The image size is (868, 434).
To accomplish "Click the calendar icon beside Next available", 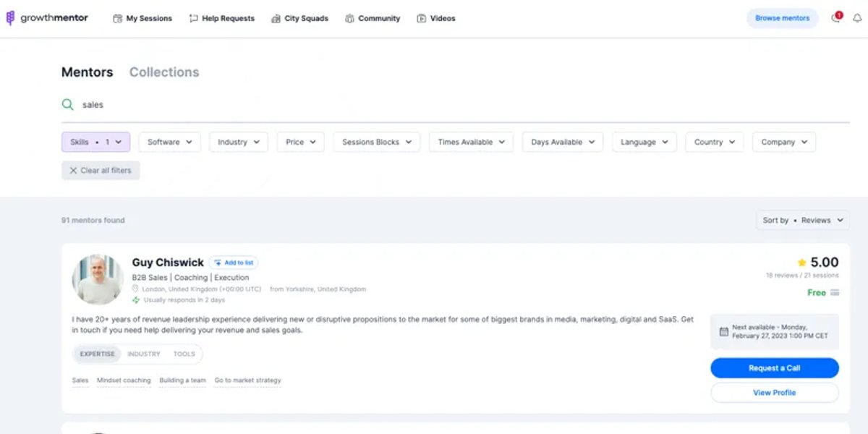I will tap(723, 332).
